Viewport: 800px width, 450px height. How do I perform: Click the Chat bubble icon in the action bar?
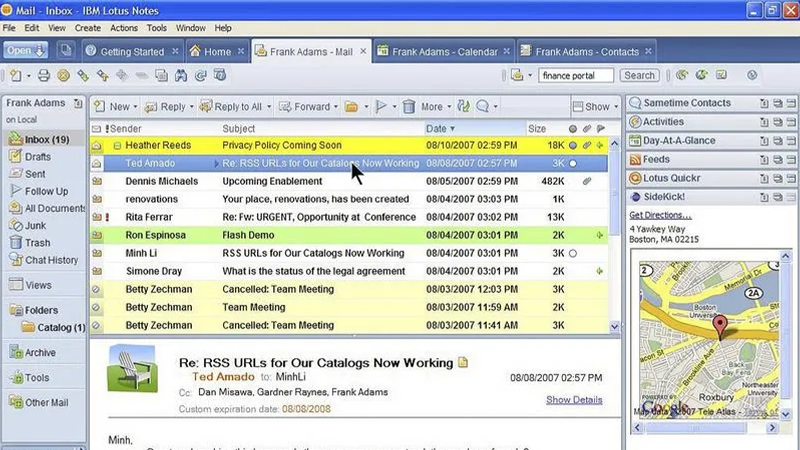tap(482, 106)
